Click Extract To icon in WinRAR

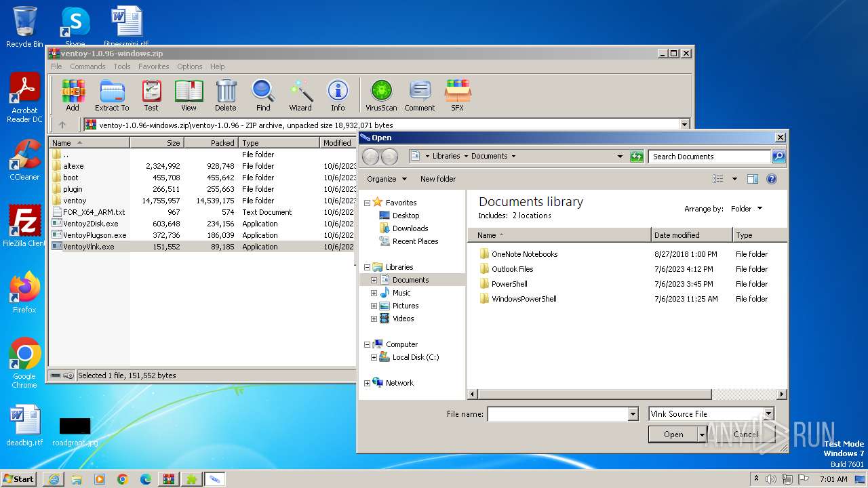(x=112, y=96)
